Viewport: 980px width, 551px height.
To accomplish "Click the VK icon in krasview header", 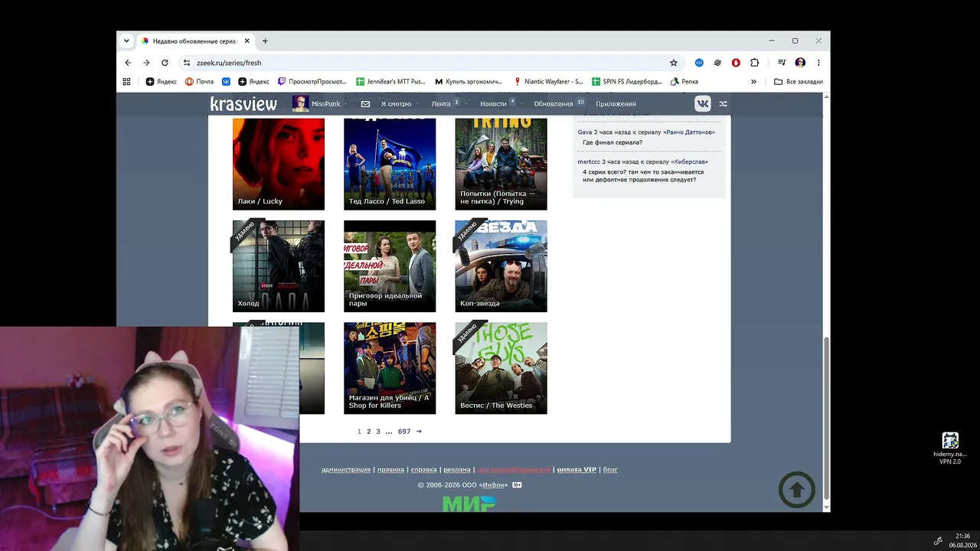I will [702, 104].
